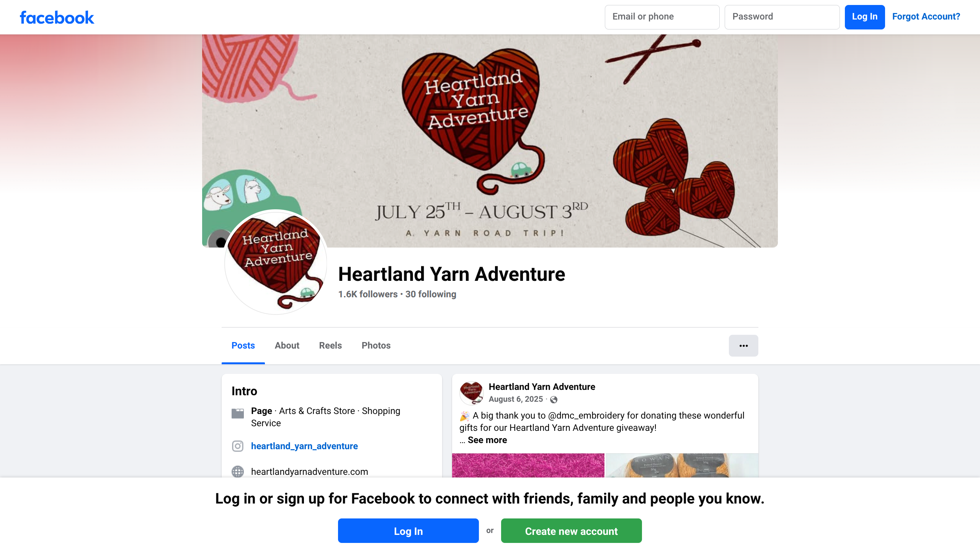980x559 pixels.
Task: Click the website globe icon in Intro
Action: point(238,471)
